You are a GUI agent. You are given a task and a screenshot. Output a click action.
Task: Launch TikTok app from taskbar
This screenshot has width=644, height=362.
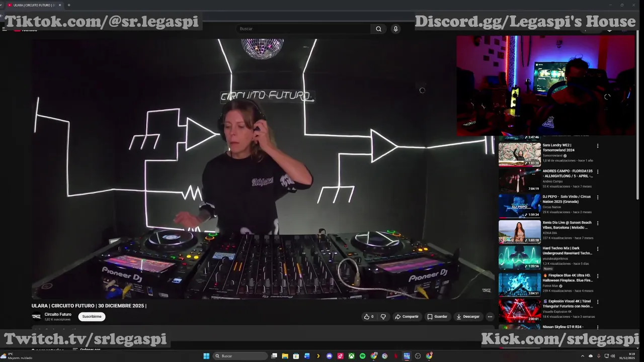click(341, 356)
